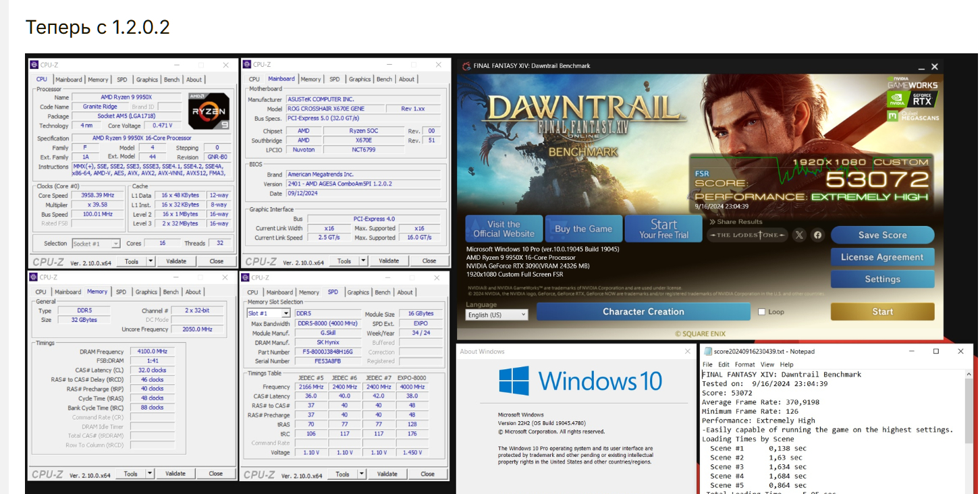Open the Notepad File menu
Image resolution: width=980 pixels, height=494 pixels.
pyautogui.click(x=707, y=364)
